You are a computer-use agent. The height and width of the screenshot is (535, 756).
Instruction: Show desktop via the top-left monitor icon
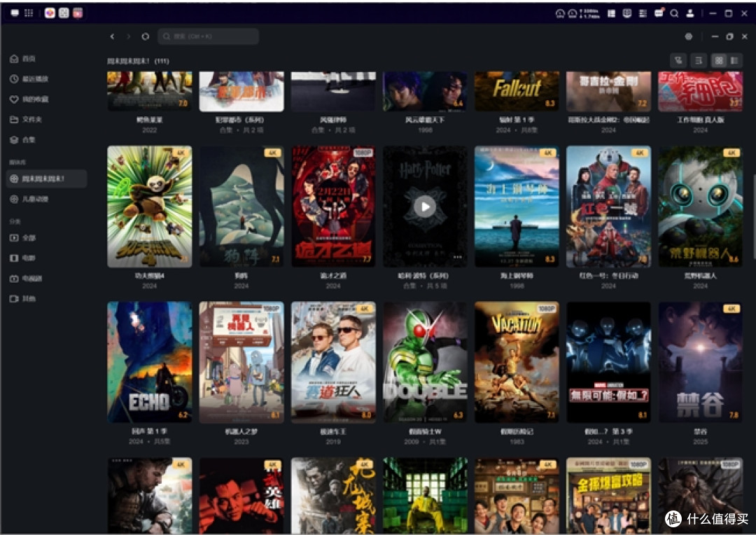click(x=15, y=13)
